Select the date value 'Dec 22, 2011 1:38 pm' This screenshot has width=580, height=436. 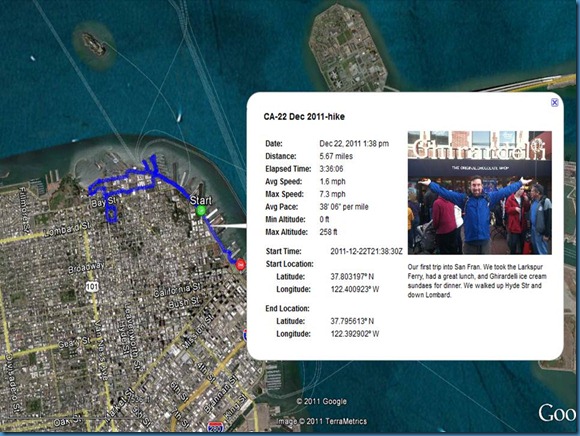tap(354, 143)
